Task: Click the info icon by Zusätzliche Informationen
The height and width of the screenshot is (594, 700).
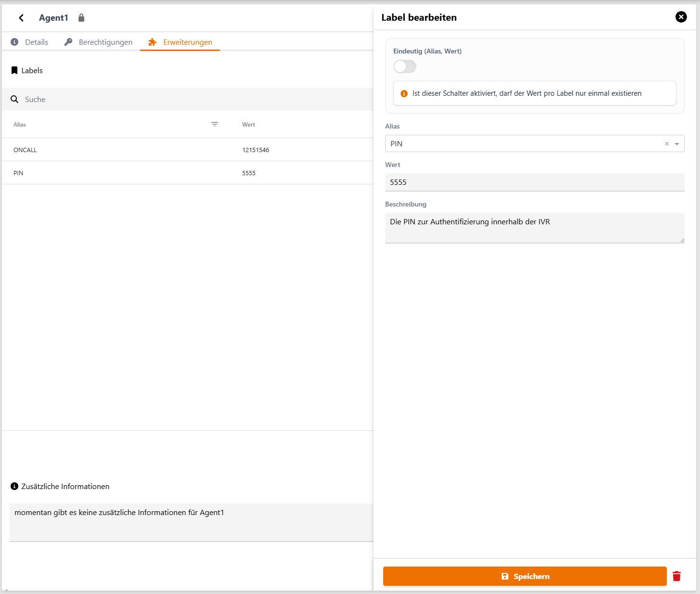Action: coord(14,486)
